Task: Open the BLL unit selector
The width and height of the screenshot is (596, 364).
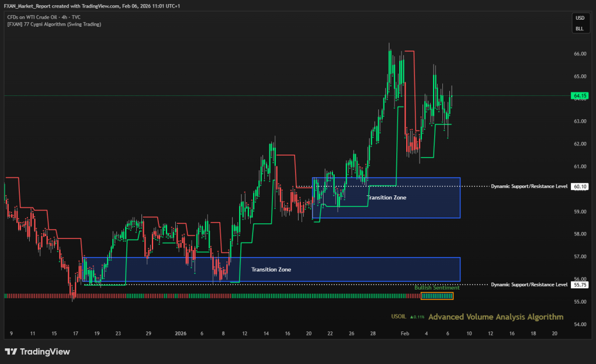Action: (579, 28)
